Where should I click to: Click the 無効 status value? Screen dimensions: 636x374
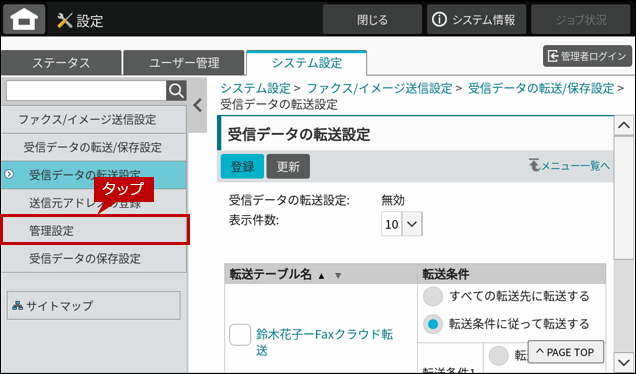click(393, 200)
